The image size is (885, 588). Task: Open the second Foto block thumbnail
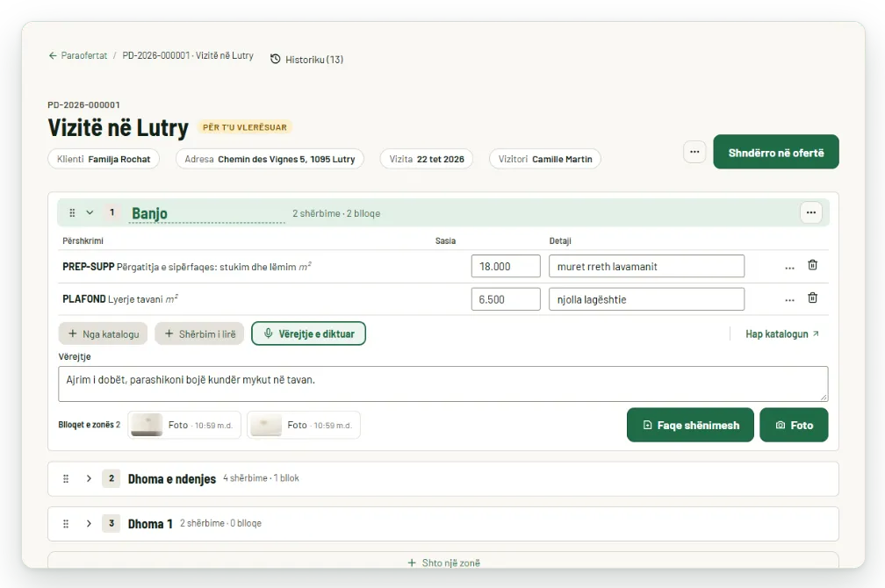click(x=304, y=425)
